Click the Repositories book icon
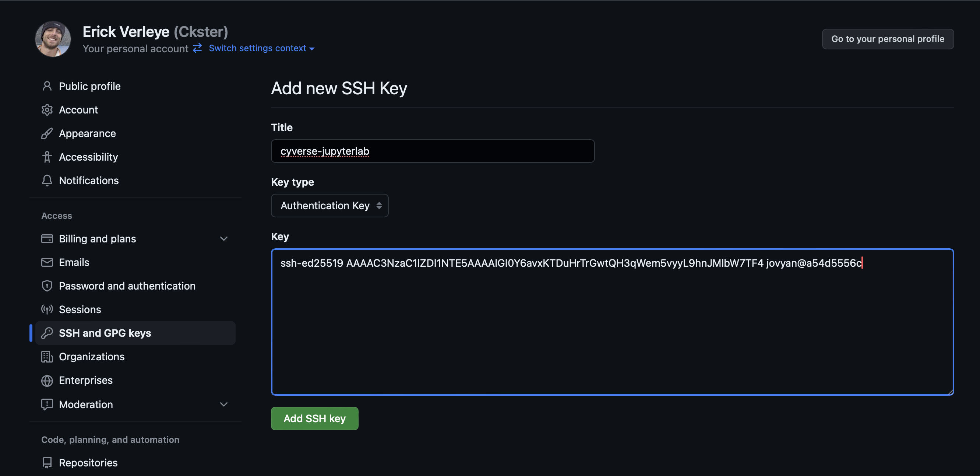980x476 pixels. (x=47, y=462)
